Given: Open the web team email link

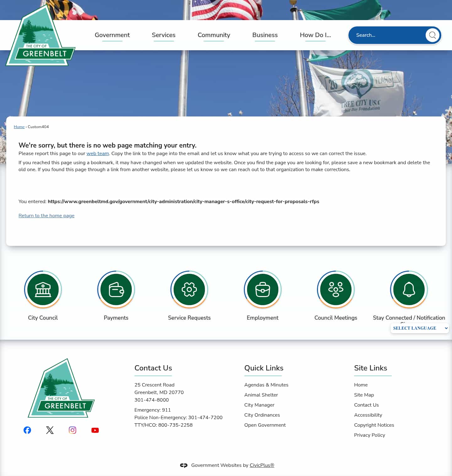Looking at the screenshot, I should tap(97, 154).
